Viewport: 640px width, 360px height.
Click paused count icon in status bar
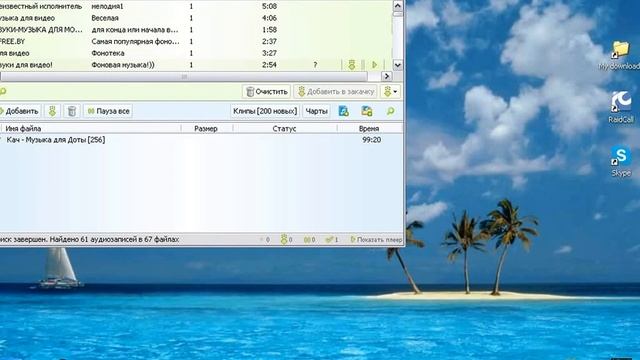309,240
